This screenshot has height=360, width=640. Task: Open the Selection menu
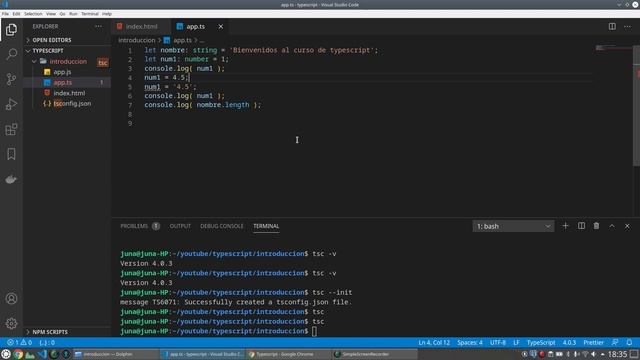(x=33, y=14)
